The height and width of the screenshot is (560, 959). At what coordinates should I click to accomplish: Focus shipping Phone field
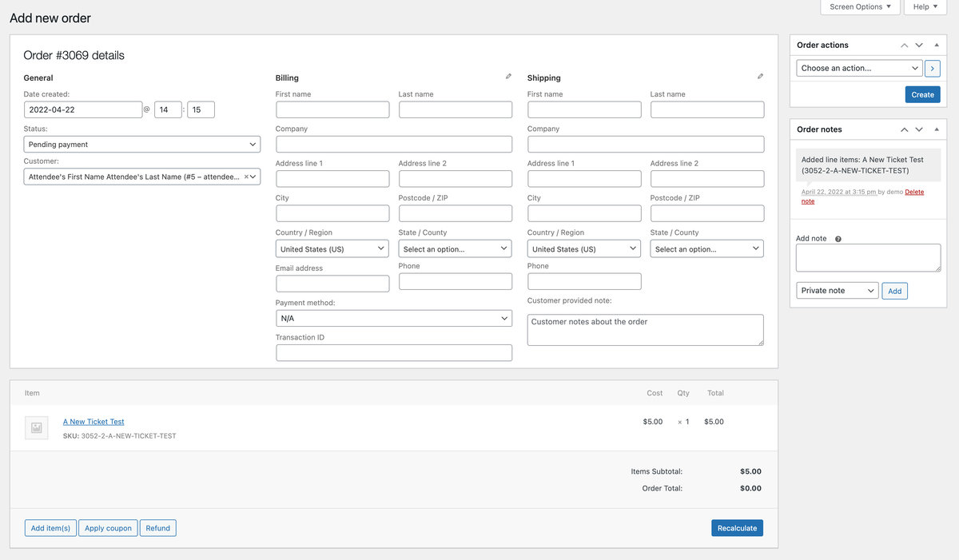point(584,281)
